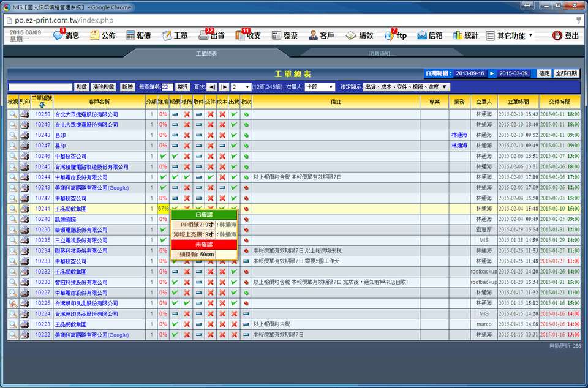Open customer link 中華航空公司 for order 10246
The width and height of the screenshot is (588, 388).
(70, 157)
